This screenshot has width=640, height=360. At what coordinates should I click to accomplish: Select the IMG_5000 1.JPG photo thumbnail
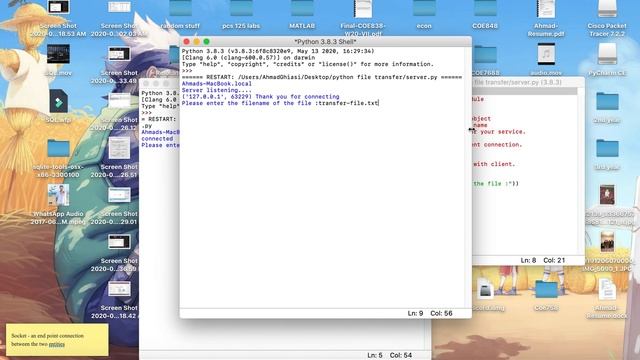(607, 242)
